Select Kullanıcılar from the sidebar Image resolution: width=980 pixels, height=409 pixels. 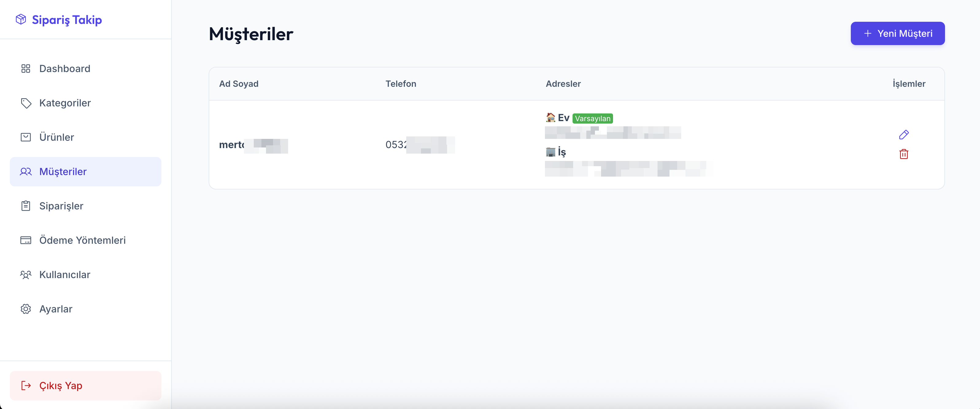(85, 274)
